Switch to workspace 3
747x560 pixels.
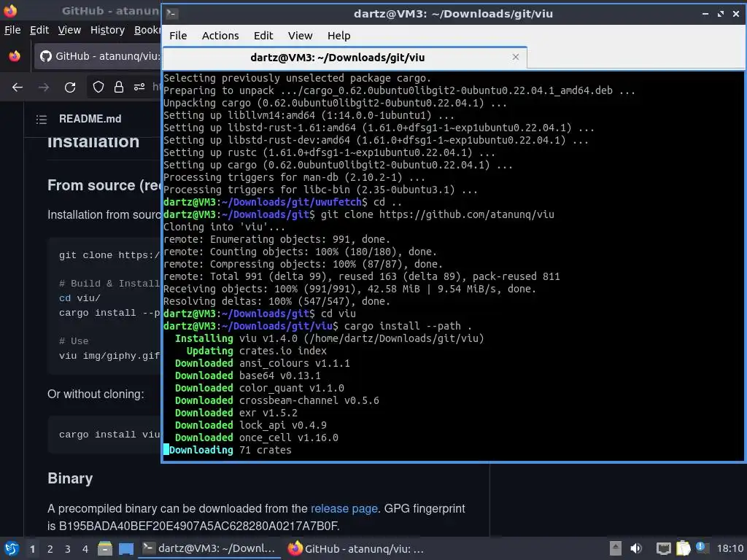click(x=68, y=549)
